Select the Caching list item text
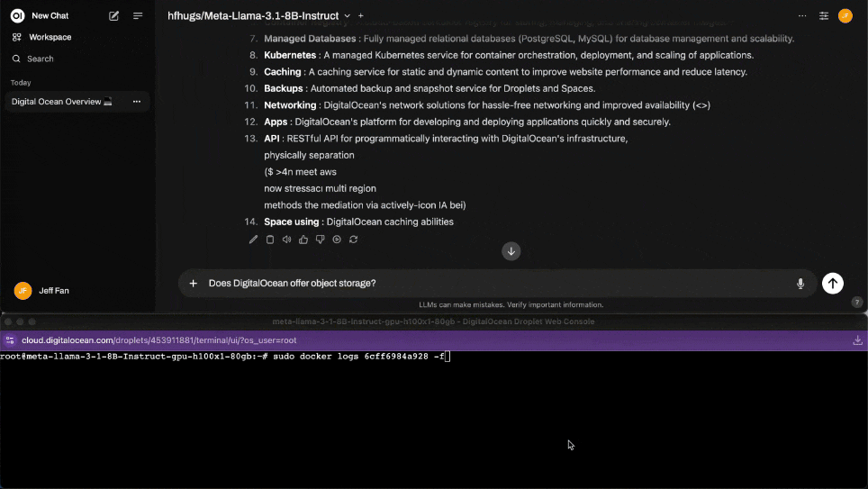This screenshot has width=868, height=489. click(x=505, y=72)
